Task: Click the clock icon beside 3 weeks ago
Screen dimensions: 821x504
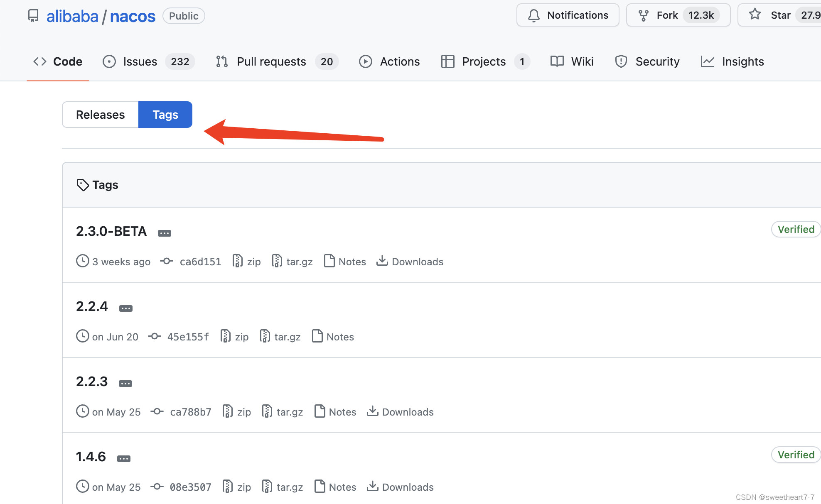Action: click(x=83, y=261)
